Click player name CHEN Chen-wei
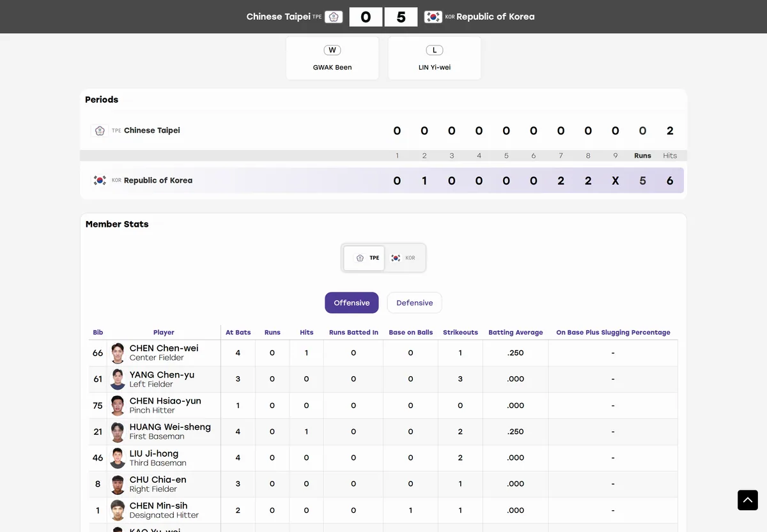767x532 pixels. point(164,348)
